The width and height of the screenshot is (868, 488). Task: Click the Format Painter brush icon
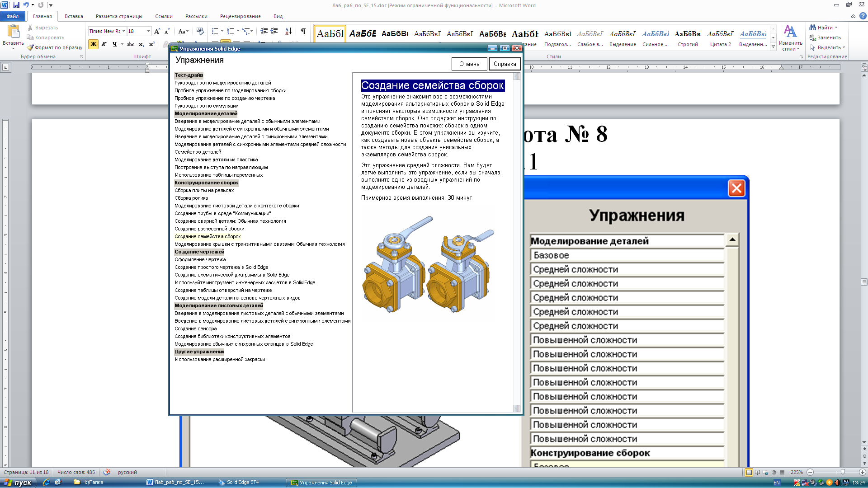[30, 47]
